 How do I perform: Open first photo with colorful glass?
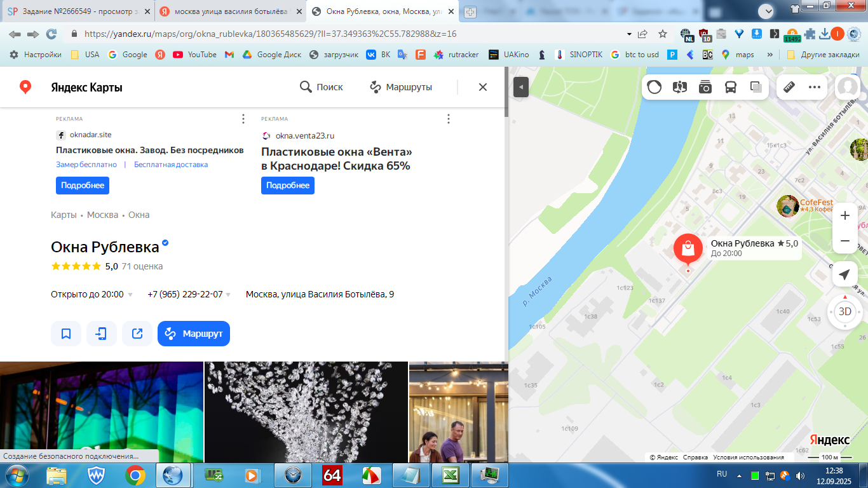point(102,412)
